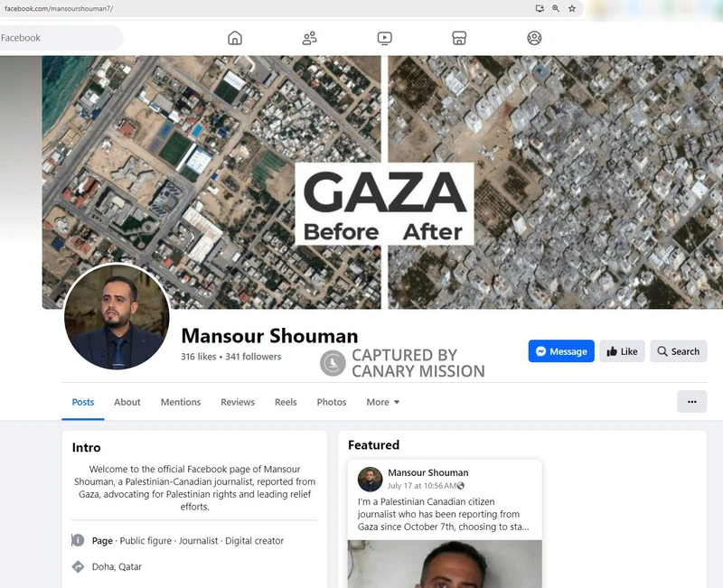
Task: Open the Mentions tab
Action: (181, 402)
